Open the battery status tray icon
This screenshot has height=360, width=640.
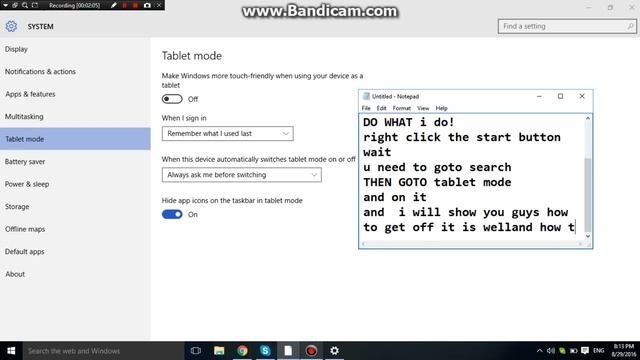pyautogui.click(x=573, y=351)
